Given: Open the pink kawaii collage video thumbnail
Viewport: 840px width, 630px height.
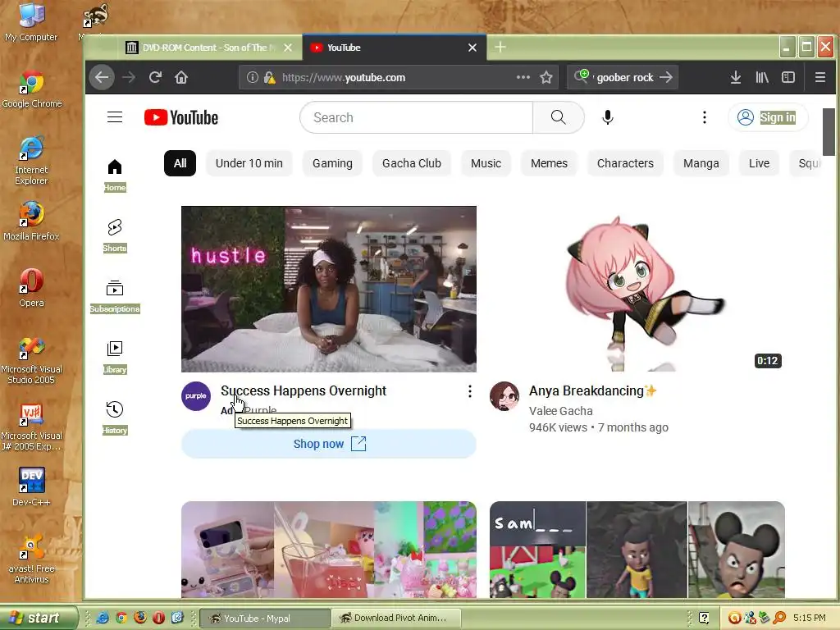Looking at the screenshot, I should (x=329, y=550).
